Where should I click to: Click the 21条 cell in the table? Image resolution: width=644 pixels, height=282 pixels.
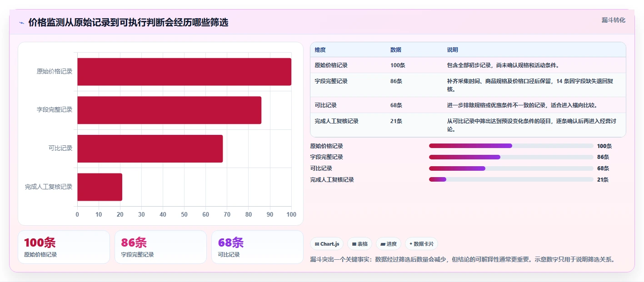(x=396, y=121)
